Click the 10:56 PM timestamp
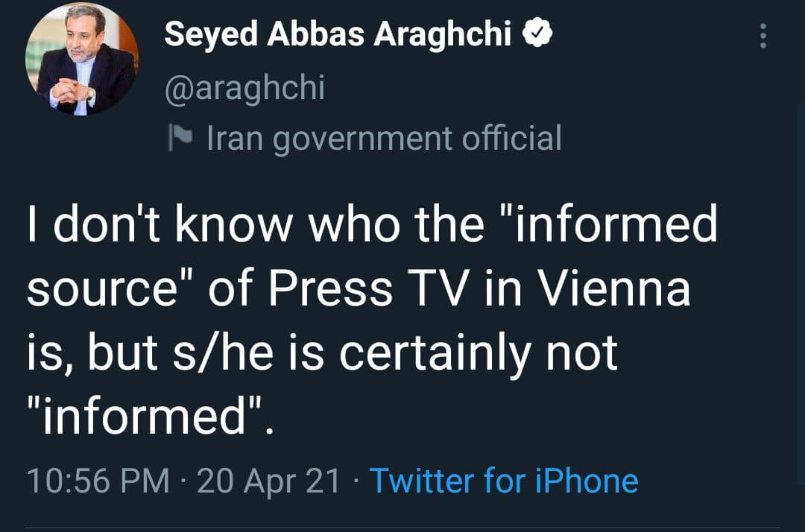Viewport: 805px width, 532px height. click(x=98, y=481)
